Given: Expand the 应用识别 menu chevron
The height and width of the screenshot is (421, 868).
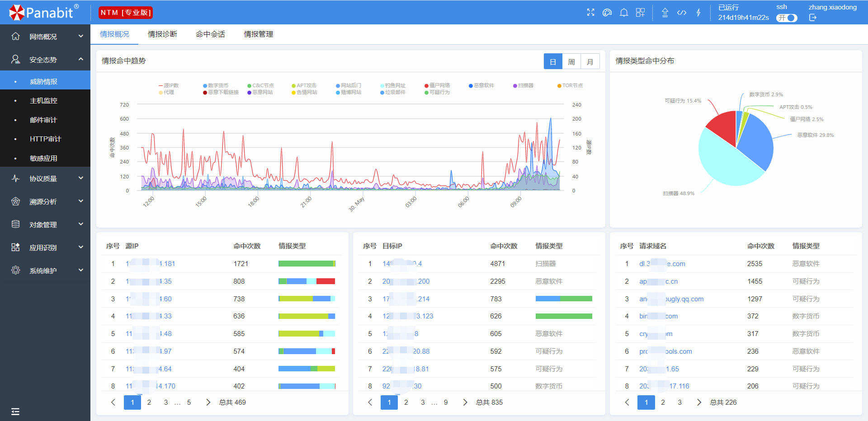Looking at the screenshot, I should coord(81,247).
